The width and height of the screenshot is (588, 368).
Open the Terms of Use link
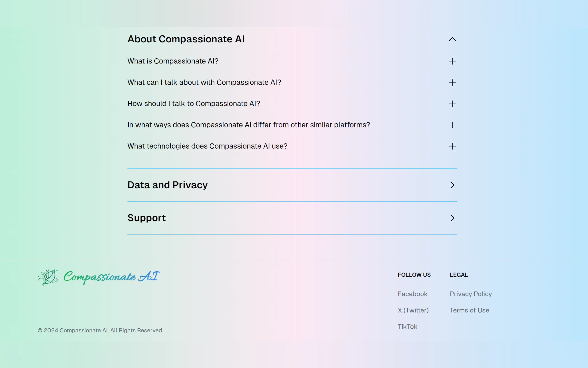(469, 310)
